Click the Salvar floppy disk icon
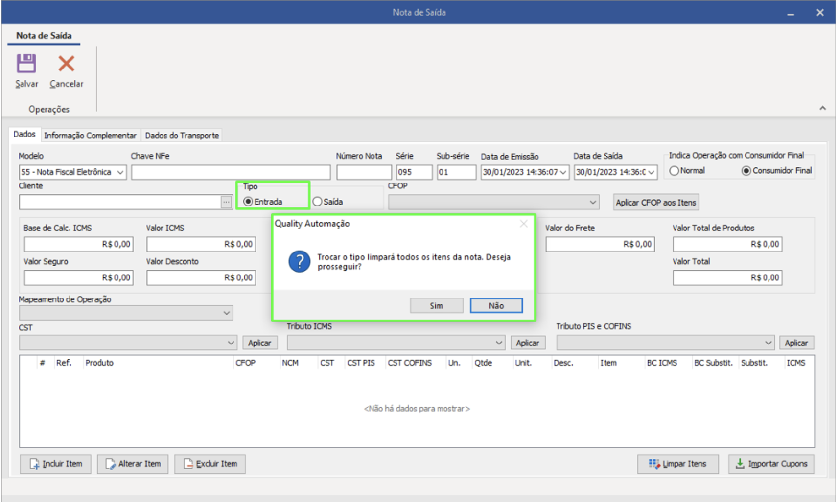 pyautogui.click(x=26, y=64)
